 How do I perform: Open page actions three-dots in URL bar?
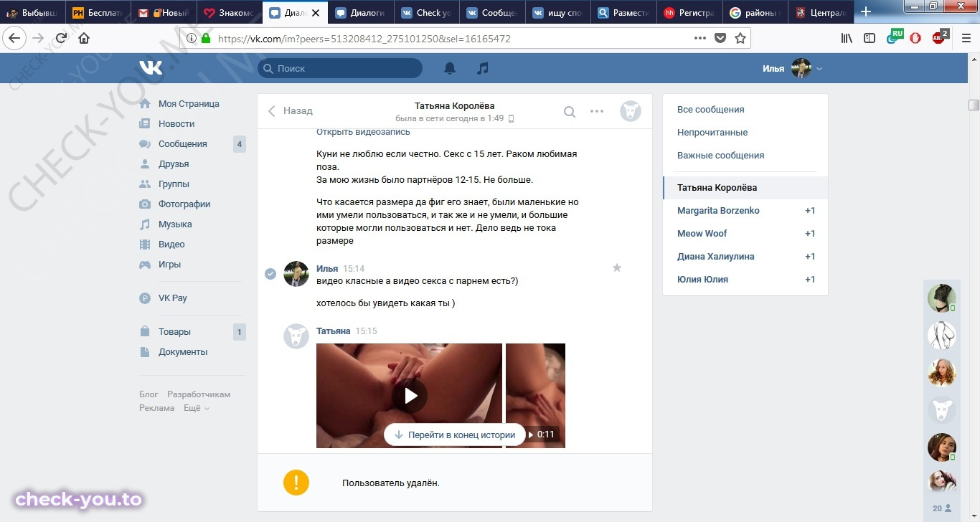(700, 38)
